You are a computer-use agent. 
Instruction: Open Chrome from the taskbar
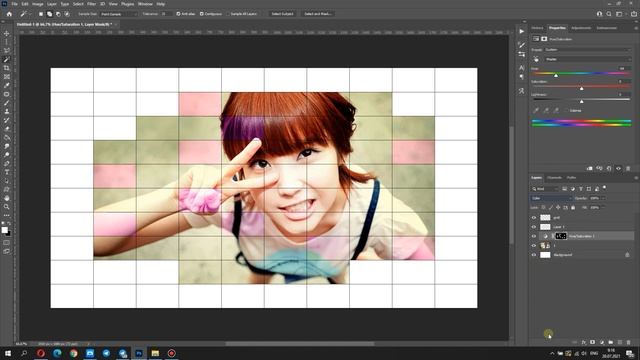pyautogui.click(x=73, y=353)
